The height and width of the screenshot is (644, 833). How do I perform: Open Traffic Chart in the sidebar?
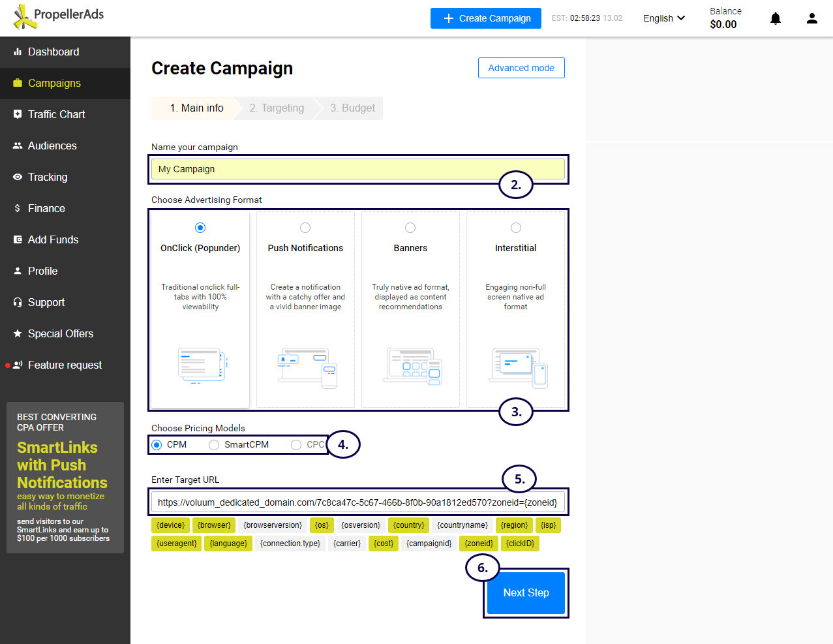click(x=56, y=115)
